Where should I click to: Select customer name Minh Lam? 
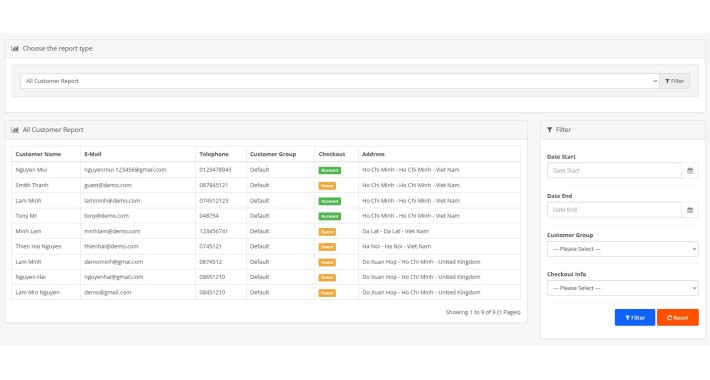(x=28, y=231)
